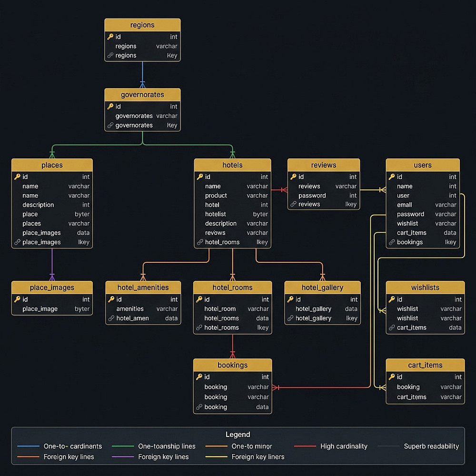Select the key icon in the users table
The image size is (476, 476).
pyautogui.click(x=392, y=177)
